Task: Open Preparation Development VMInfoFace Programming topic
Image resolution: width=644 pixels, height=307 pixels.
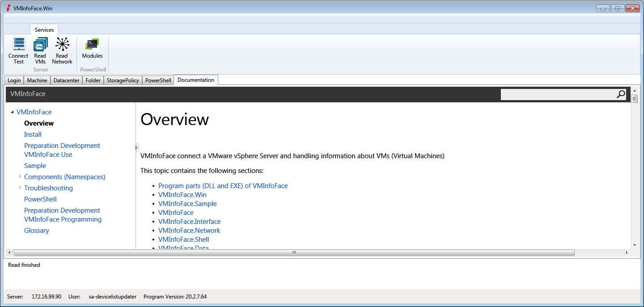Action: click(x=63, y=215)
